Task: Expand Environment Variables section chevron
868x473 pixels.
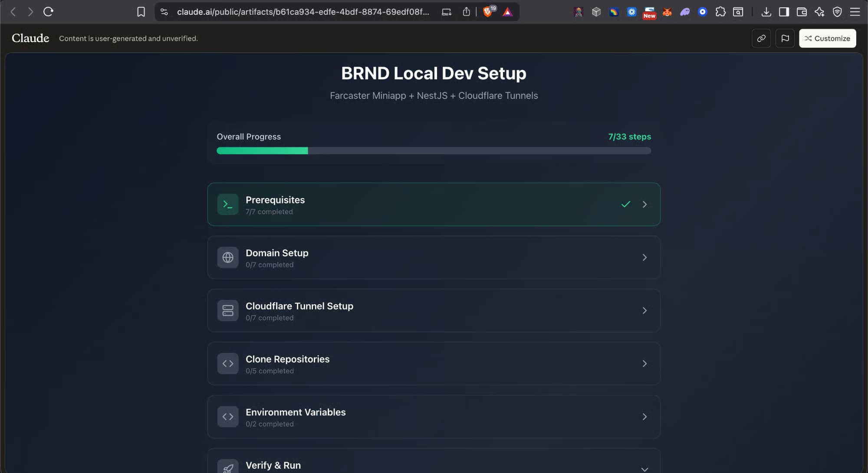Action: point(644,417)
